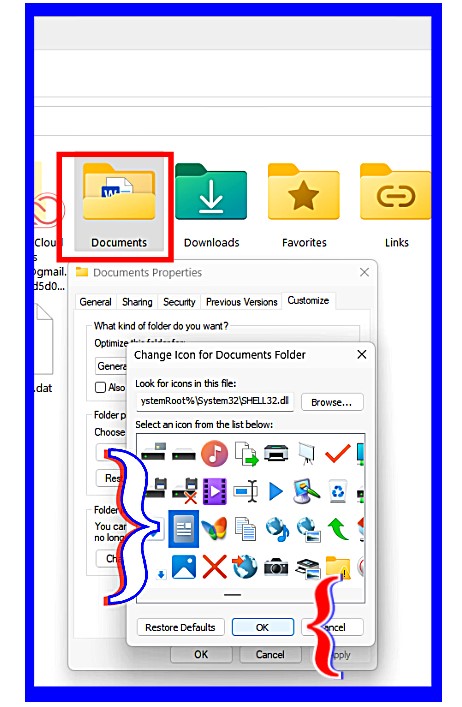Toggle the 'Also' apply template checkbox
This screenshot has height=707, width=462.
click(x=101, y=387)
